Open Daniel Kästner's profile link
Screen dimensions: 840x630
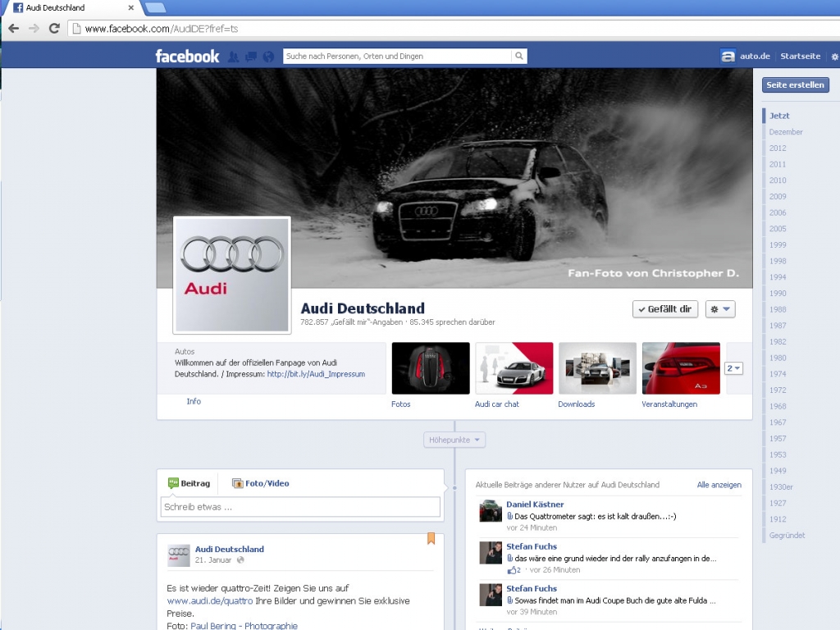pyautogui.click(x=535, y=504)
